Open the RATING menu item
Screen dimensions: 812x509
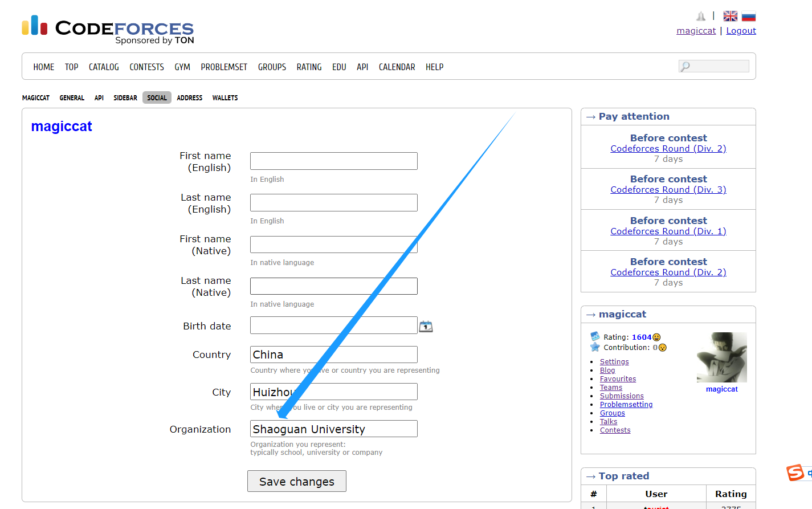[x=309, y=67]
